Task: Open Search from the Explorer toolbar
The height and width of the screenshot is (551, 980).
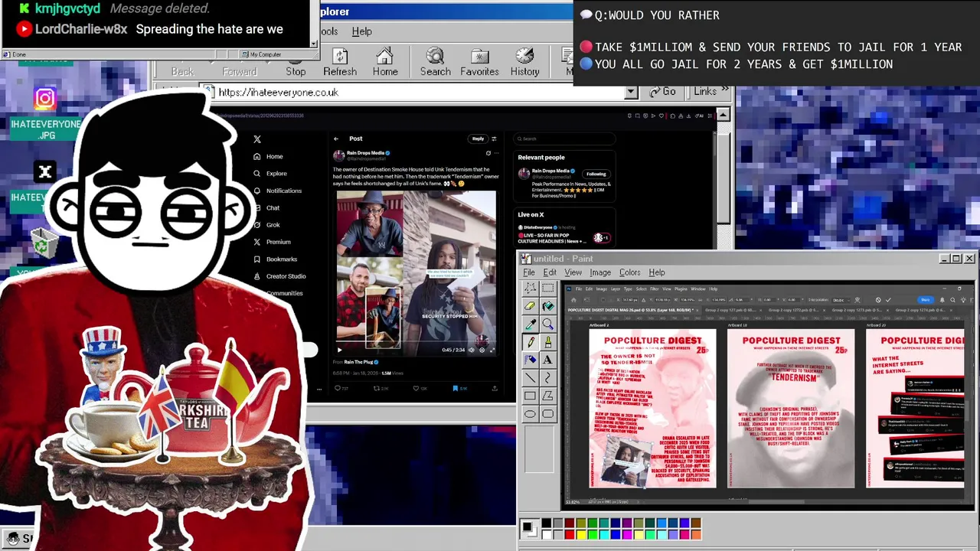Action: (x=435, y=63)
